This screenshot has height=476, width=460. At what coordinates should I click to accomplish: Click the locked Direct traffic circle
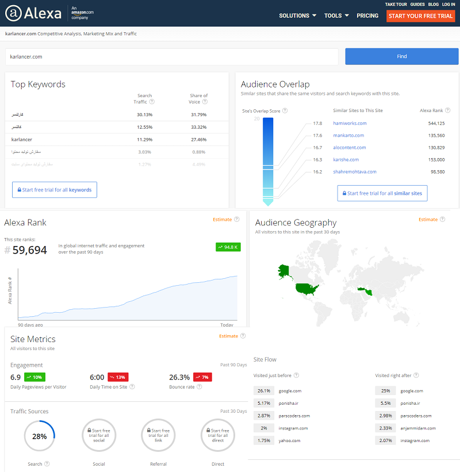[218, 435]
